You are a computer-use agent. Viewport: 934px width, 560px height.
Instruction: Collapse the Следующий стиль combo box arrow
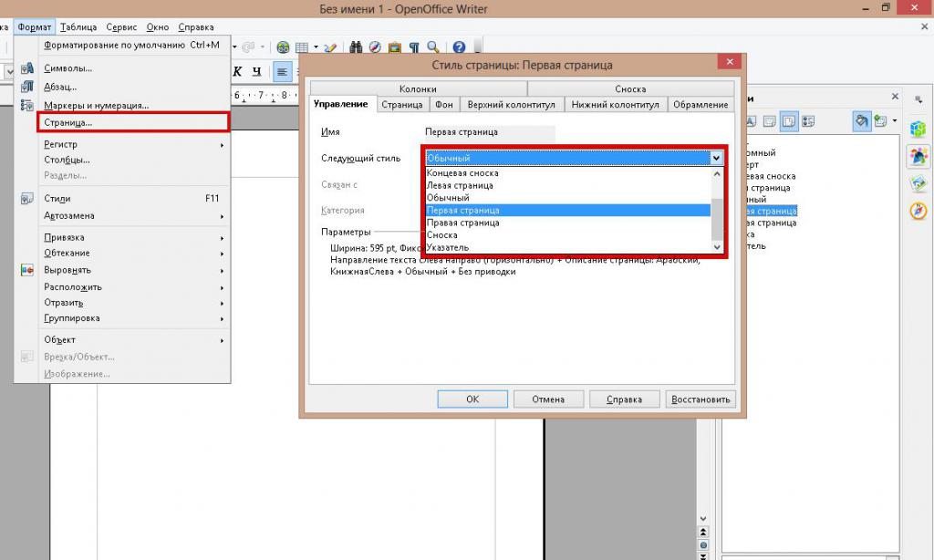(716, 158)
